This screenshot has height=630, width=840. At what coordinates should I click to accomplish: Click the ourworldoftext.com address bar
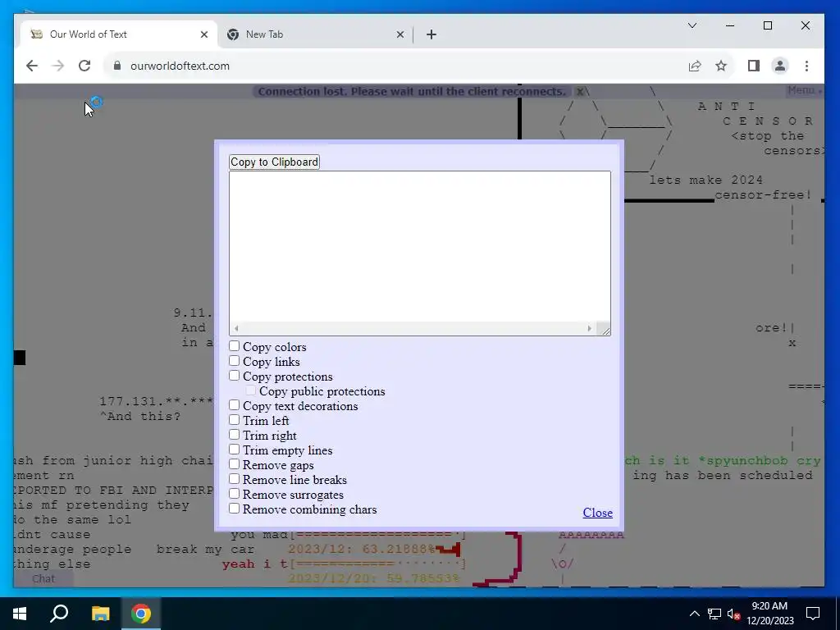[396, 66]
